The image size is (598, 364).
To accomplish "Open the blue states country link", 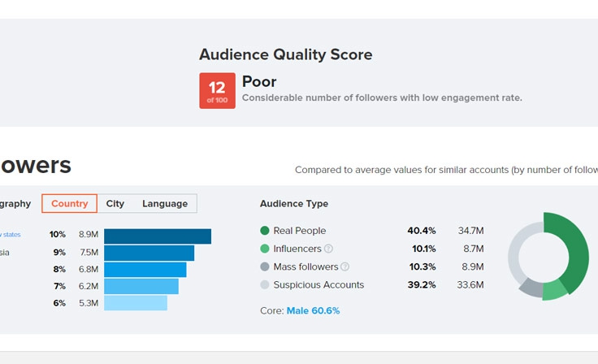I will (11, 235).
